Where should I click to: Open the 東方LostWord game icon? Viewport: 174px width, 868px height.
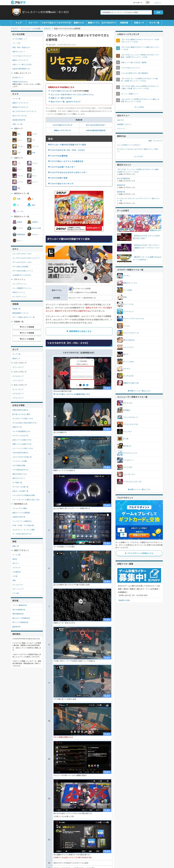120,340
